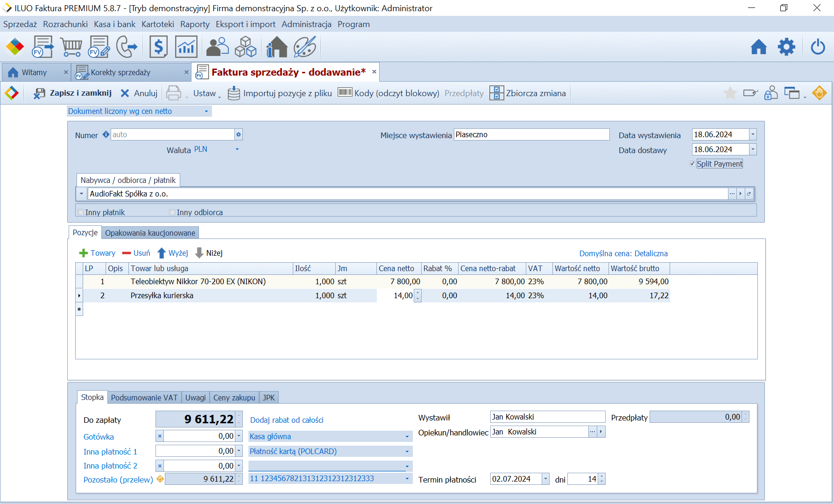Image resolution: width=834 pixels, height=504 pixels.
Task: Switch to Opakowania kaucjonowane tab
Action: (150, 233)
